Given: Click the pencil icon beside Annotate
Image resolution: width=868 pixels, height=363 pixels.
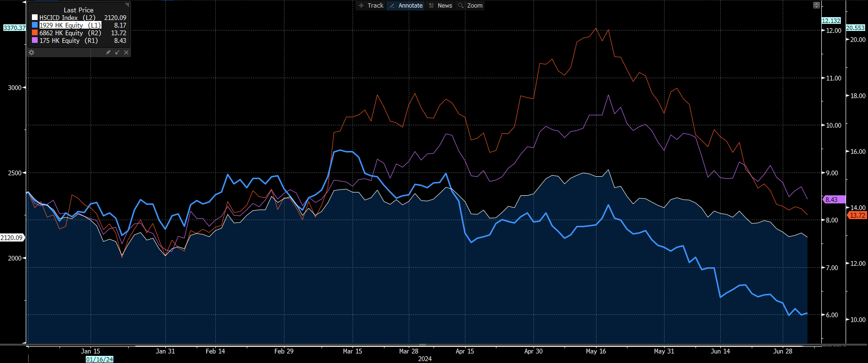Looking at the screenshot, I should click(x=392, y=6).
